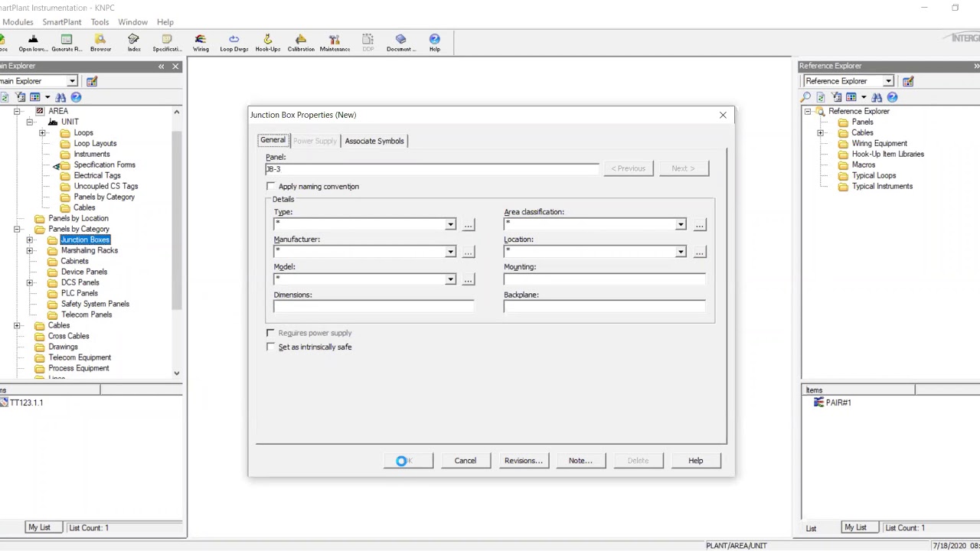The image size is (980, 551).
Task: Open the Hook-Ups module
Action: pos(267,43)
